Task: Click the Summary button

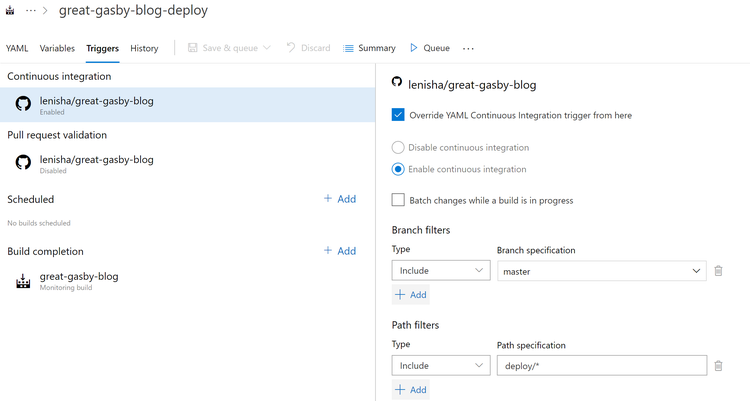Action: click(x=369, y=48)
